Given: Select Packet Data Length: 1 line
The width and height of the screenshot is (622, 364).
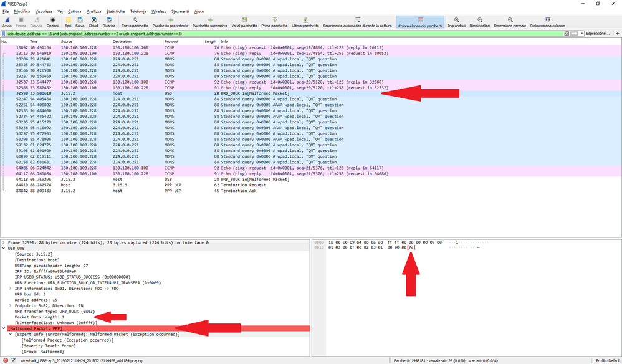Looking at the screenshot, I should [39, 317].
